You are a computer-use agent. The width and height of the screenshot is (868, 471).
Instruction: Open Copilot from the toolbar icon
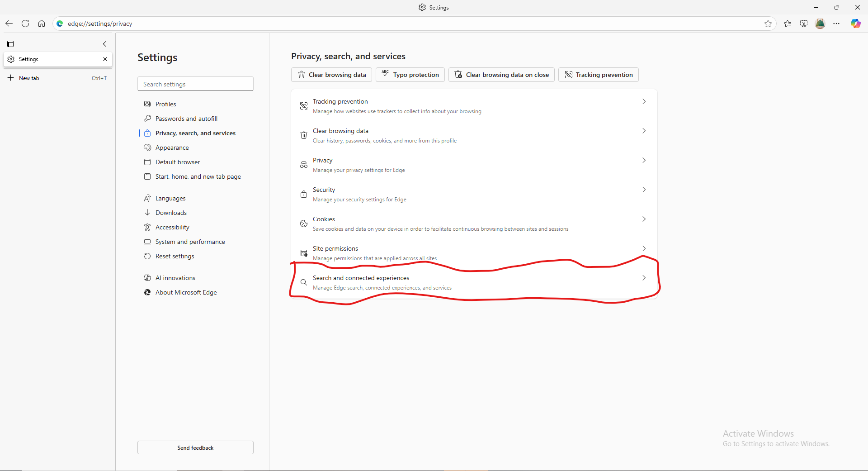pos(855,24)
